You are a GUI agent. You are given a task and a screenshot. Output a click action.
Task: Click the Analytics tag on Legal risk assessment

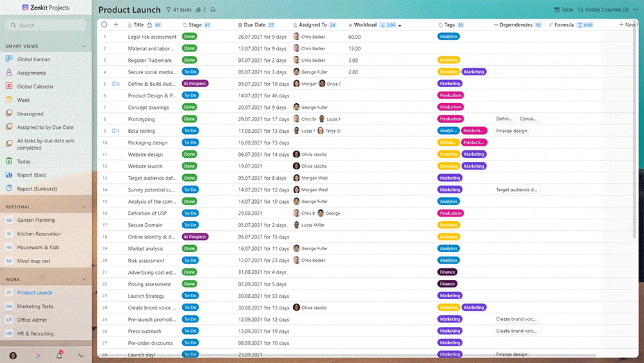pos(448,37)
